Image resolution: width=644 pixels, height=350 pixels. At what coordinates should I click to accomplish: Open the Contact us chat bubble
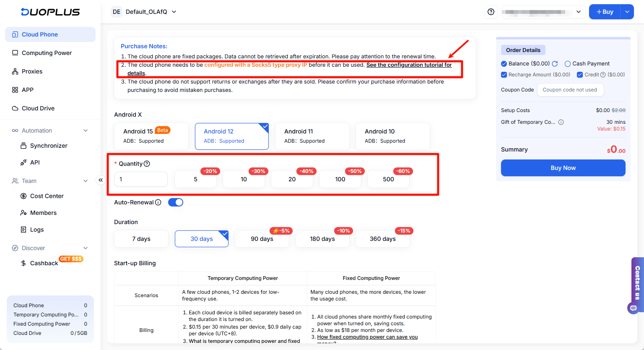(x=633, y=308)
